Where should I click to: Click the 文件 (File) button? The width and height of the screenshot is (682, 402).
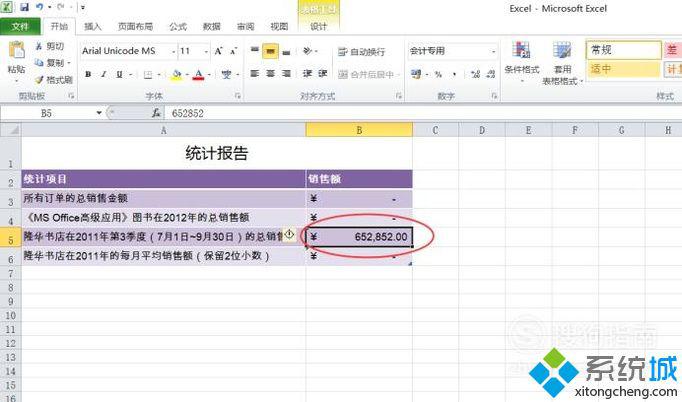20,27
